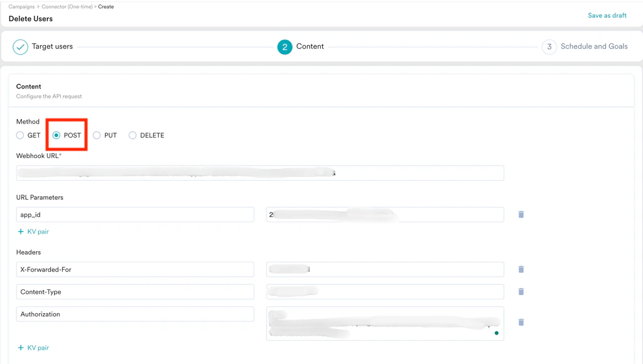643x364 pixels.
Task: Delete the Content-Type header row
Action: click(521, 291)
